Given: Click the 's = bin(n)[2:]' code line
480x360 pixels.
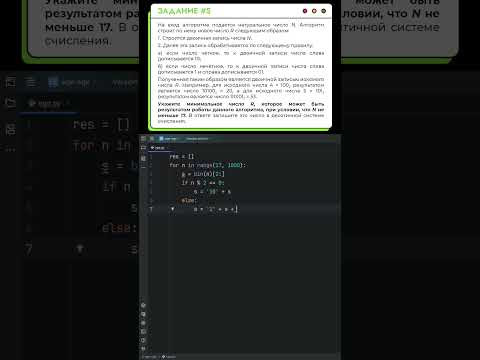Looking at the screenshot, I should click(203, 174).
